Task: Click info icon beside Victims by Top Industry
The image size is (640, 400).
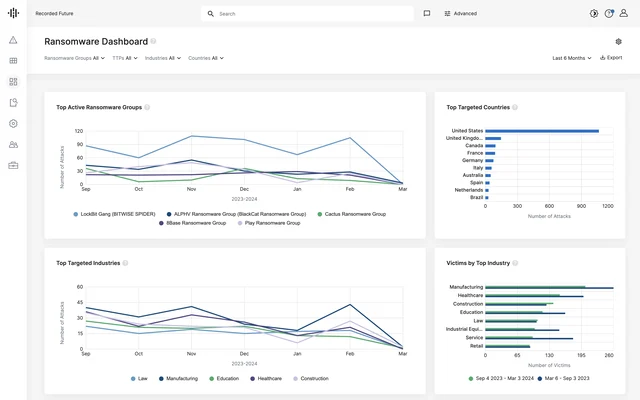Action: (x=515, y=263)
